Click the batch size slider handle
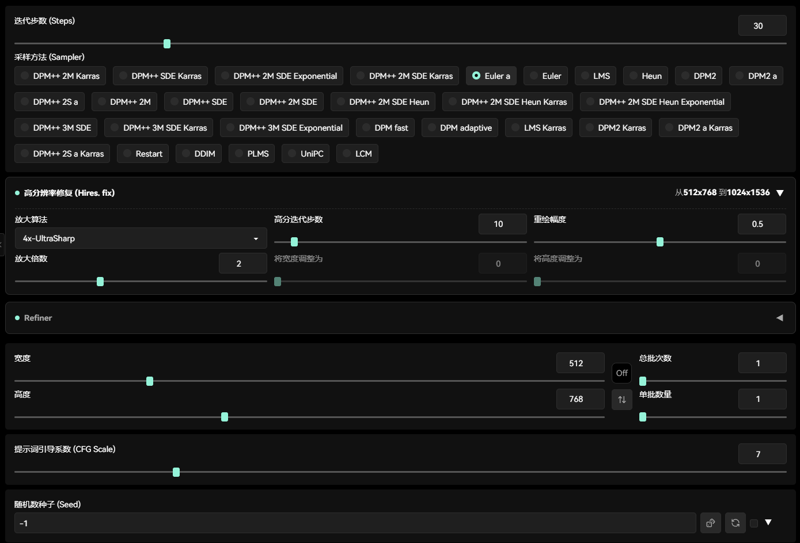The image size is (800, 543). click(x=643, y=417)
